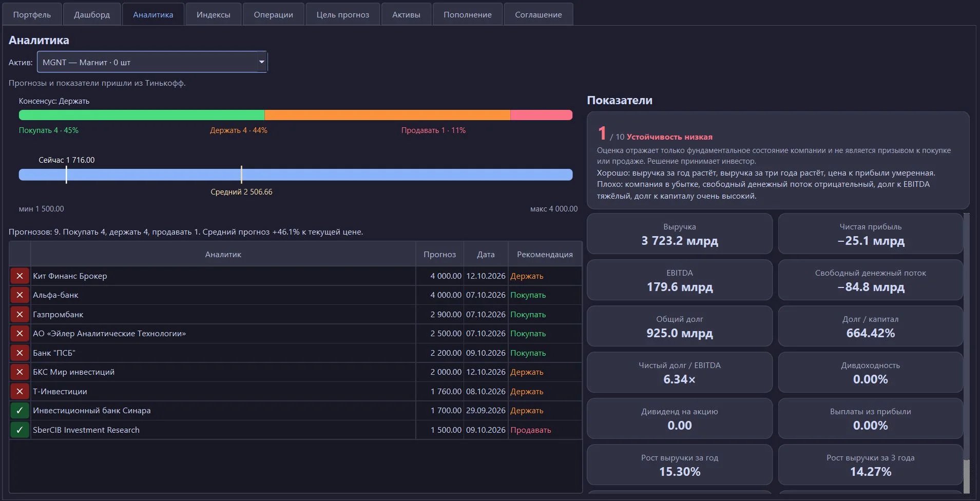The width and height of the screenshot is (980, 501).
Task: Toggle red X for Газпромбанк row
Action: 20,315
